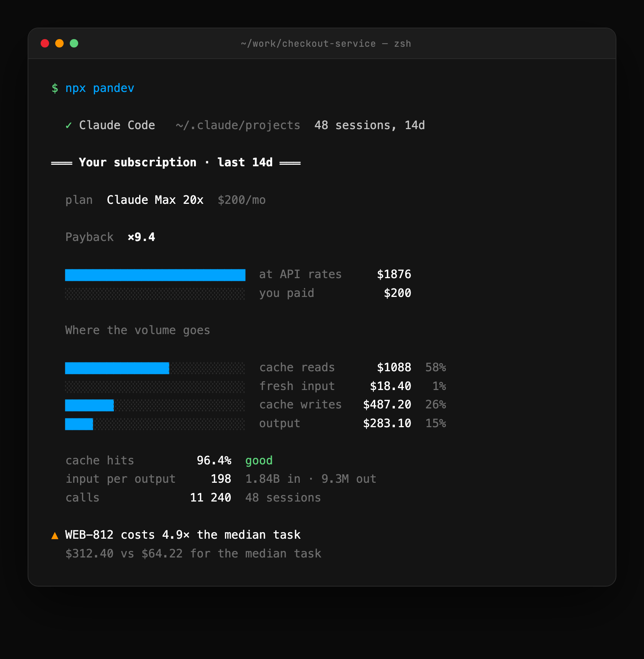Click the 'input per output' label

click(120, 479)
